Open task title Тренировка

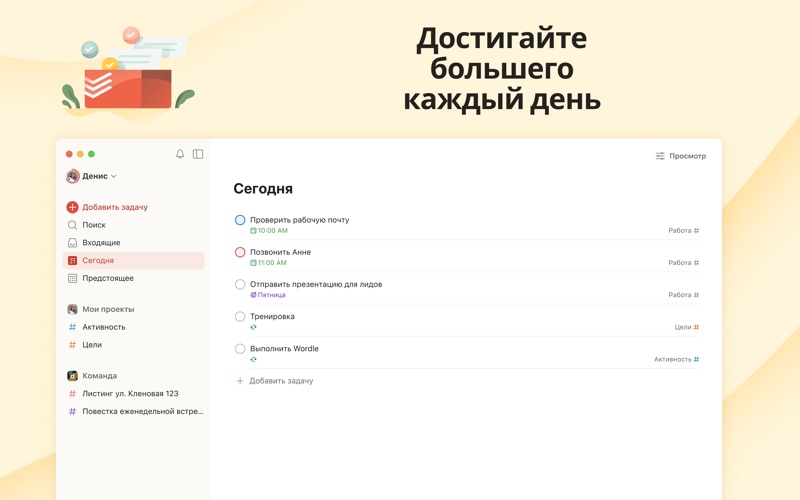pyautogui.click(x=272, y=316)
